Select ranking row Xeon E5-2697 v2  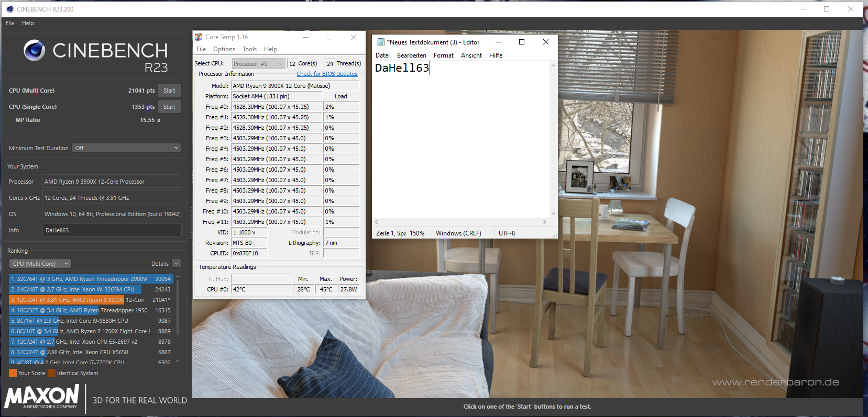point(91,342)
